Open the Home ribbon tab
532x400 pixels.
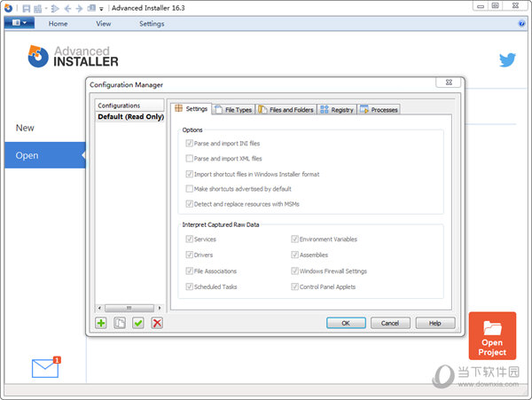58,24
